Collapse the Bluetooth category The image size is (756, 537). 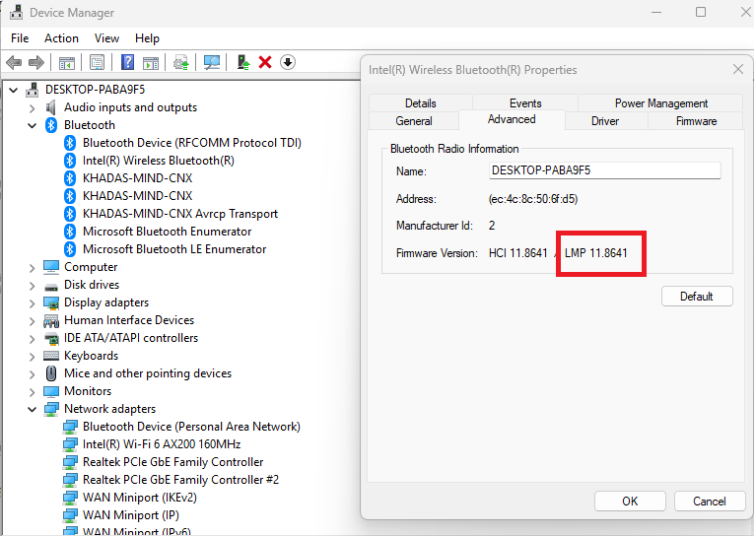point(32,125)
